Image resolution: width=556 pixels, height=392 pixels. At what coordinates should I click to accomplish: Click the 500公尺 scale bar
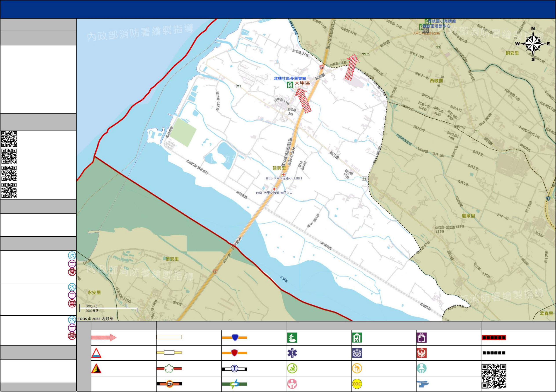tap(108, 308)
